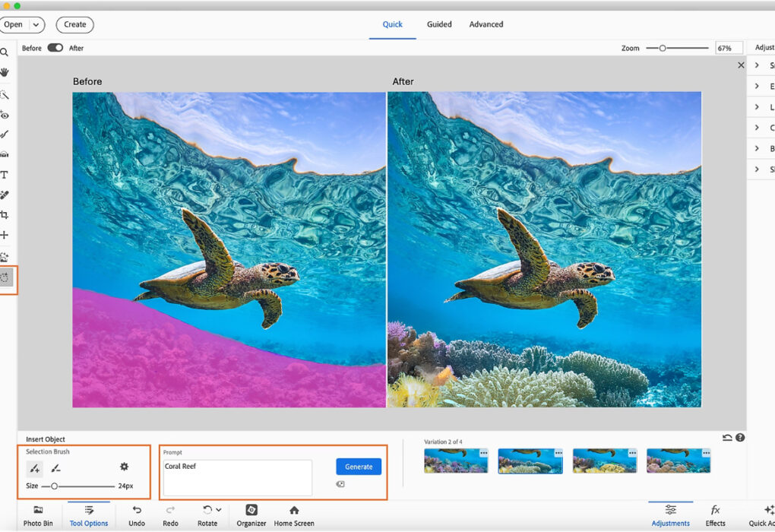Click Undo in the bottom bar
Viewport: 775px width, 532px height.
tap(137, 516)
